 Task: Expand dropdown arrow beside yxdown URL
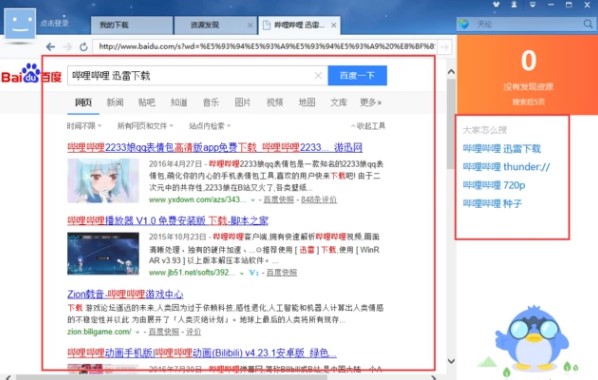click(253, 200)
